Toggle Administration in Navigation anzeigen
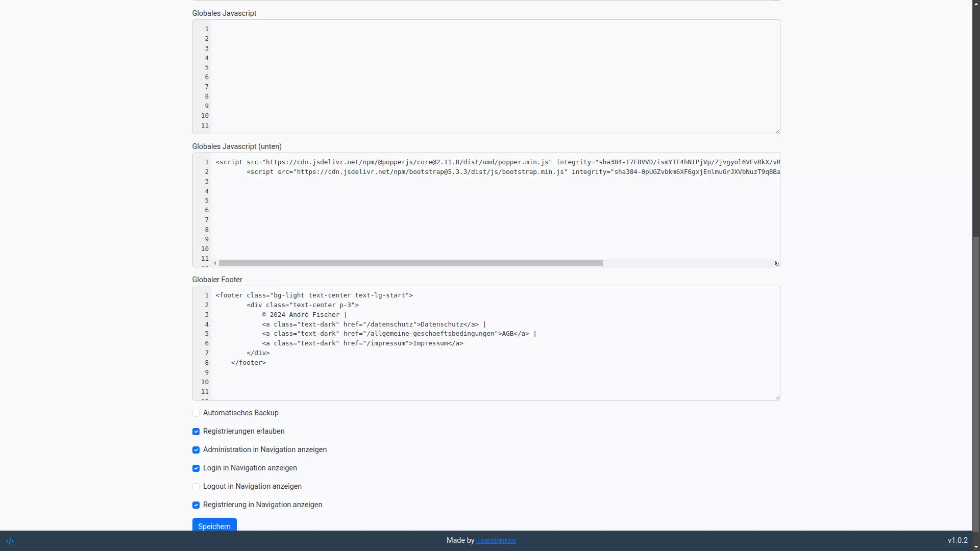 [x=196, y=450]
